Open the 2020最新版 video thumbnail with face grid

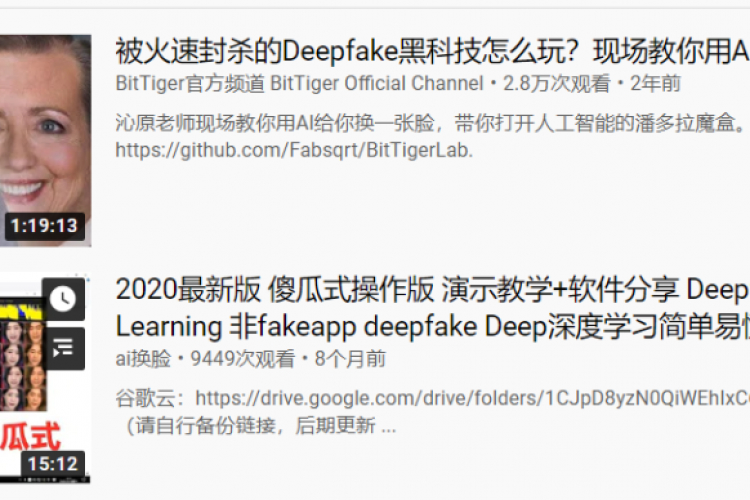[x=45, y=378]
